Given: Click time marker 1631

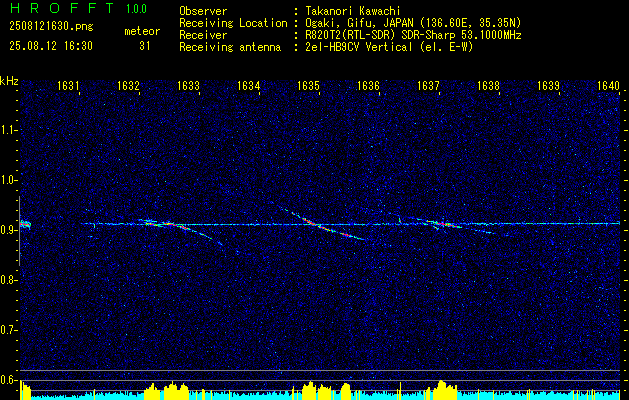Looking at the screenshot, I should 68,85.
